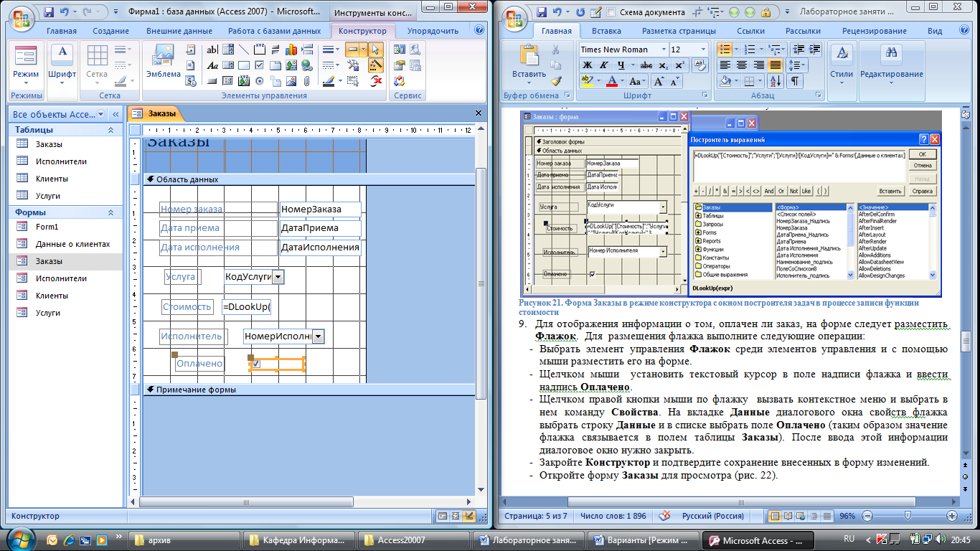This screenshot has height=551, width=980.
Task: Toggle Use Control Wizards in Access
Action: (376, 65)
